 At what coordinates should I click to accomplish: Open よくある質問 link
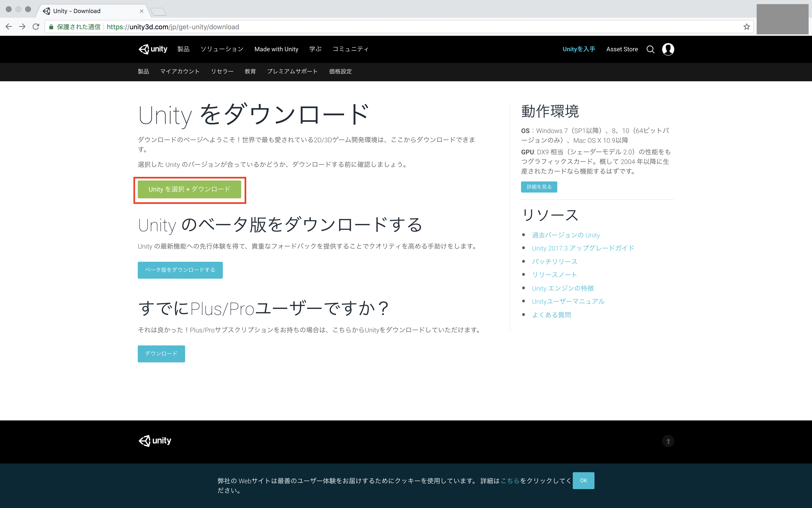[551, 315]
